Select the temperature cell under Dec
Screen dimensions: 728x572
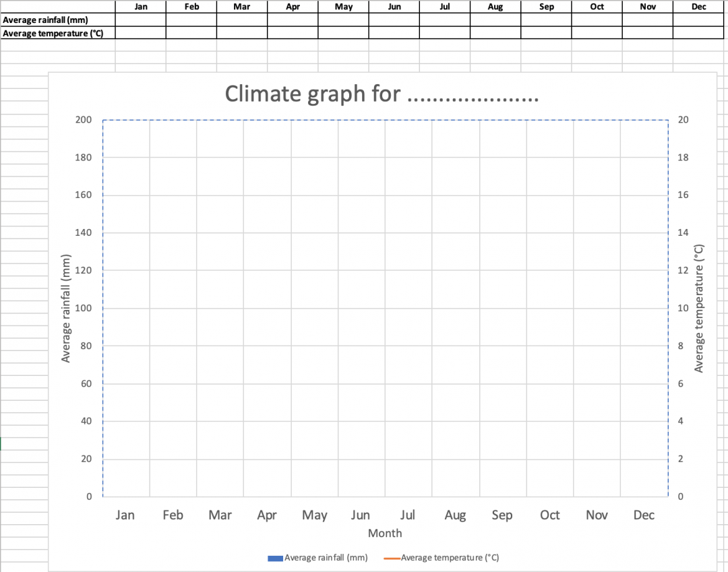coord(698,33)
